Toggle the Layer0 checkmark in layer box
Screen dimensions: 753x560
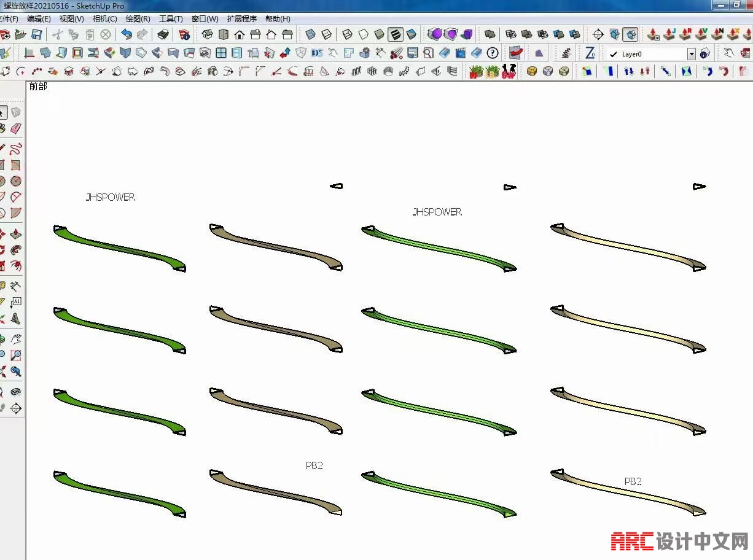(x=614, y=54)
